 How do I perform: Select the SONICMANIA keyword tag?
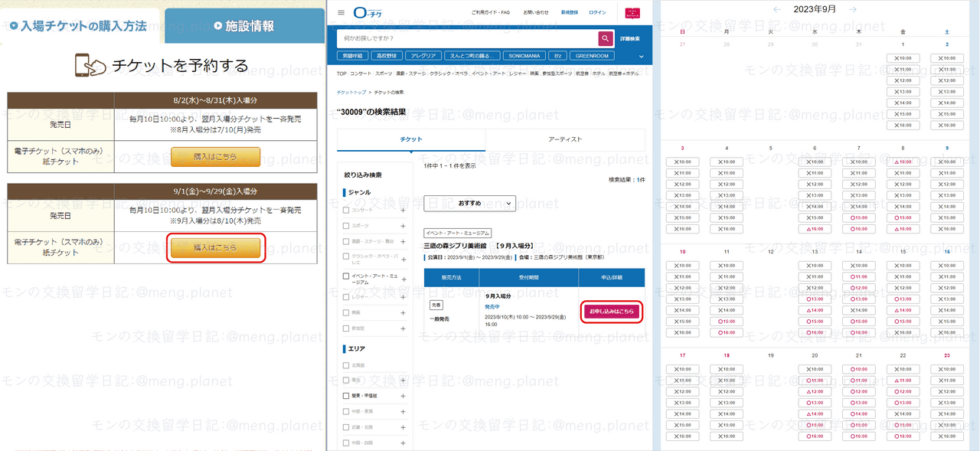[x=524, y=56]
